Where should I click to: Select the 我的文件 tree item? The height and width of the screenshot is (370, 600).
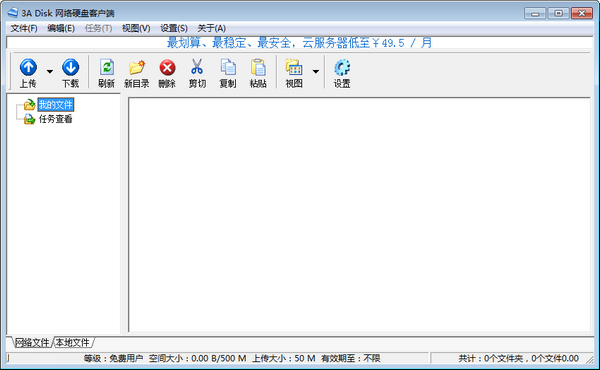coord(55,104)
